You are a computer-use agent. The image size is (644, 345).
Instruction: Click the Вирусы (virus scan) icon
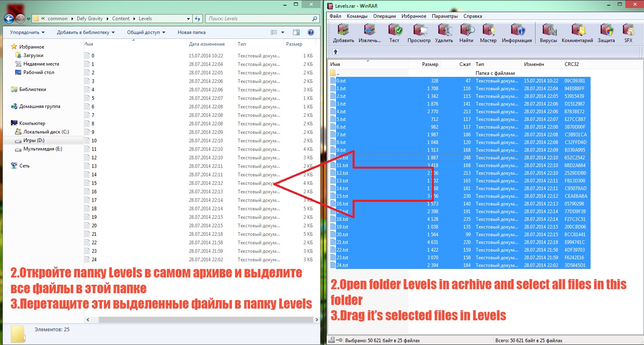pos(548,33)
